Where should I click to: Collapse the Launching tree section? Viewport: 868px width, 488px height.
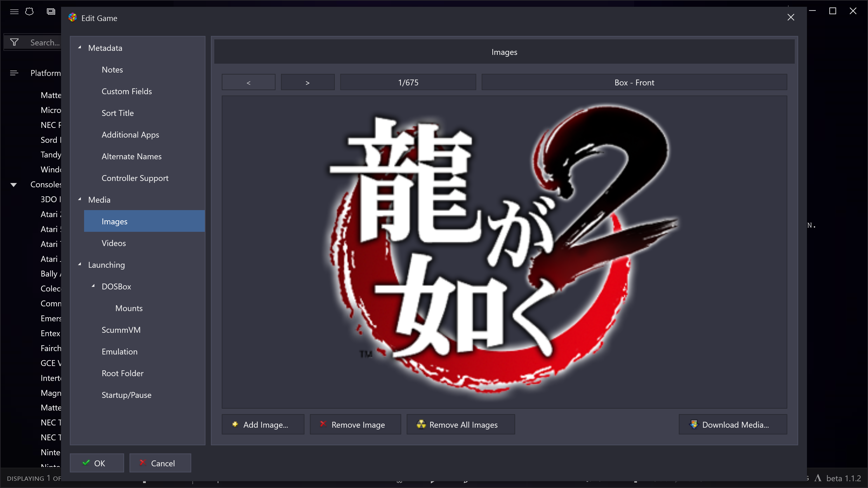(x=80, y=264)
